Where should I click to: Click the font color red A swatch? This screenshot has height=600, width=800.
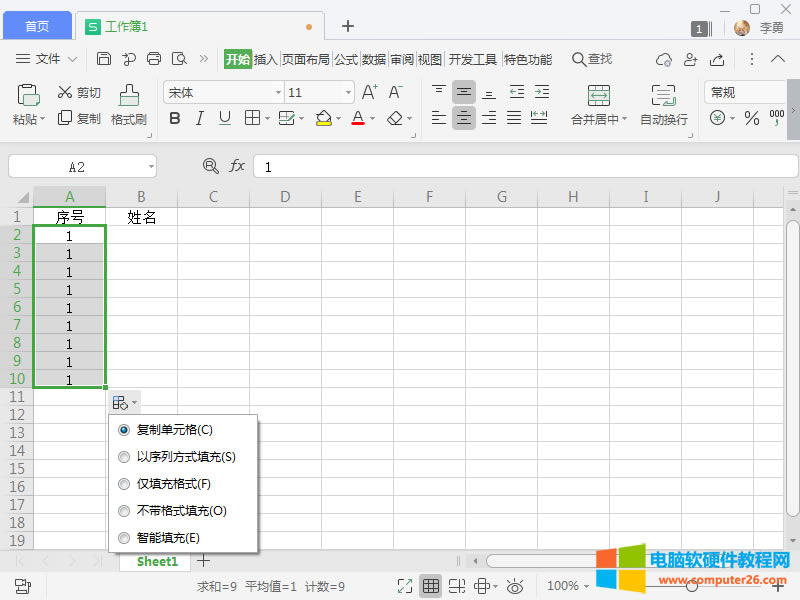click(358, 119)
